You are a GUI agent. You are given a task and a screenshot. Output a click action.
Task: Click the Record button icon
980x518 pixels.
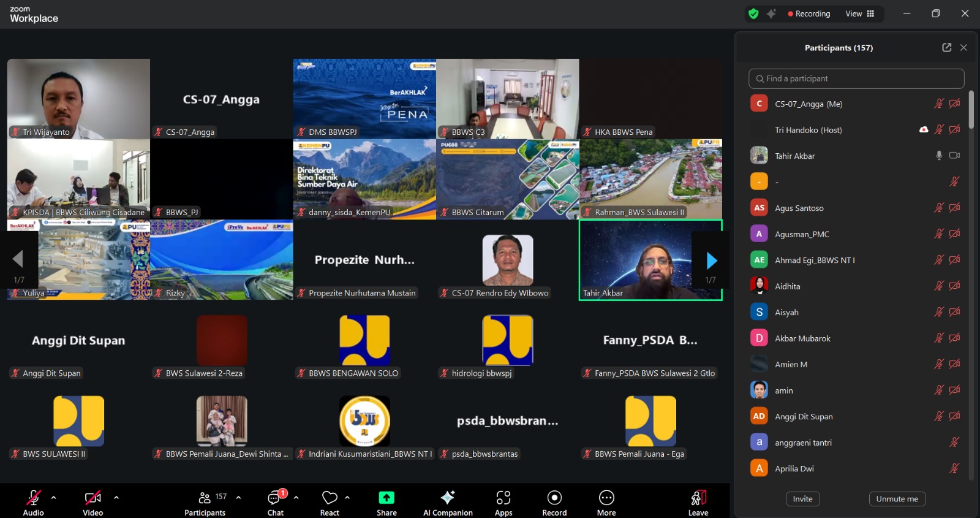pyautogui.click(x=554, y=498)
